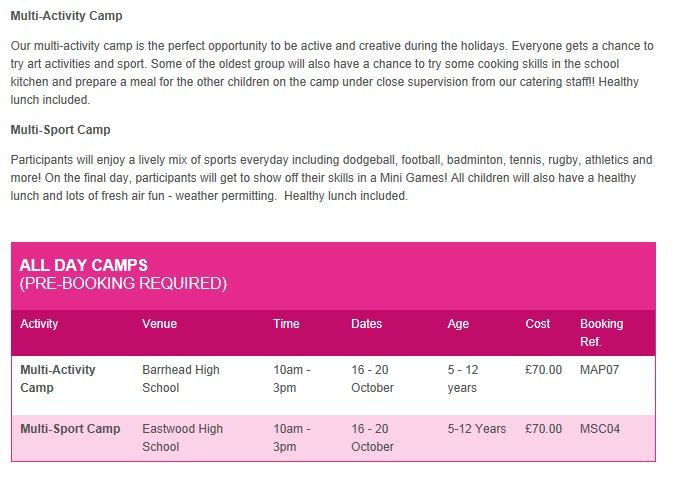Click booking reference MSC04
Image resolution: width=677 pixels, height=480 pixels.
(600, 429)
